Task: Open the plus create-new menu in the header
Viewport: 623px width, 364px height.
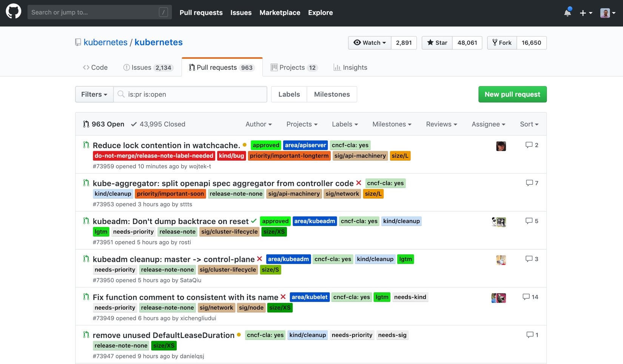Action: point(585,12)
